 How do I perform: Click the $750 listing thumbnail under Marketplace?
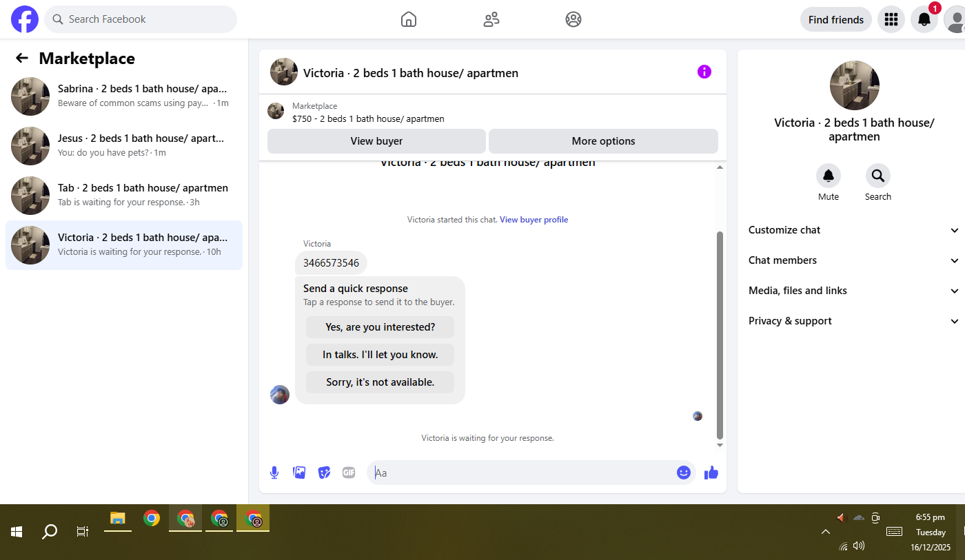(x=276, y=111)
